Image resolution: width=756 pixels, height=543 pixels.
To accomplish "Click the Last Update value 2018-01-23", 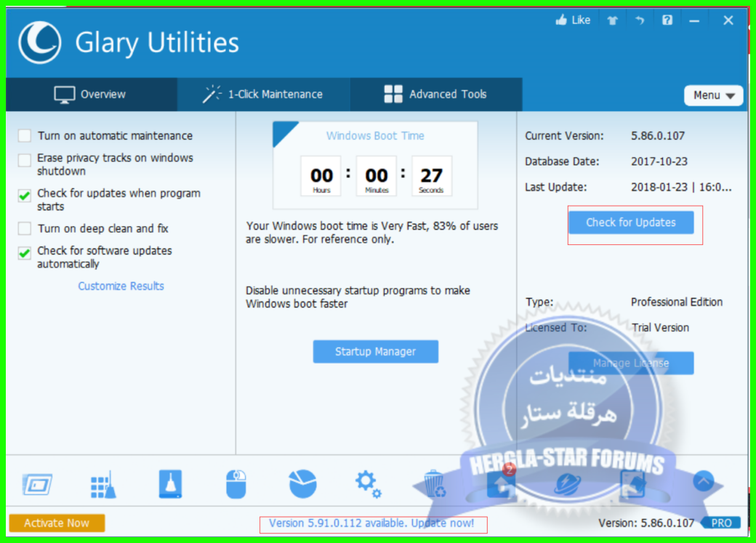I will coord(681,187).
